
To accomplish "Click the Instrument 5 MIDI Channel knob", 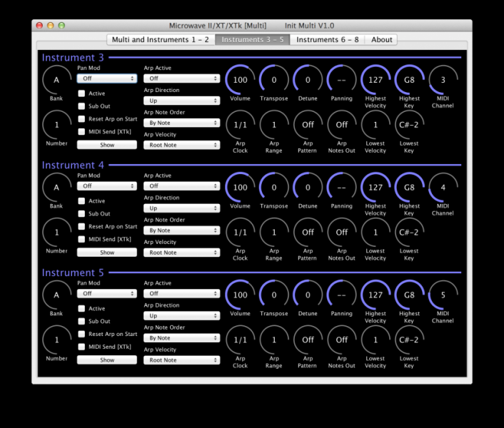I will click(443, 295).
